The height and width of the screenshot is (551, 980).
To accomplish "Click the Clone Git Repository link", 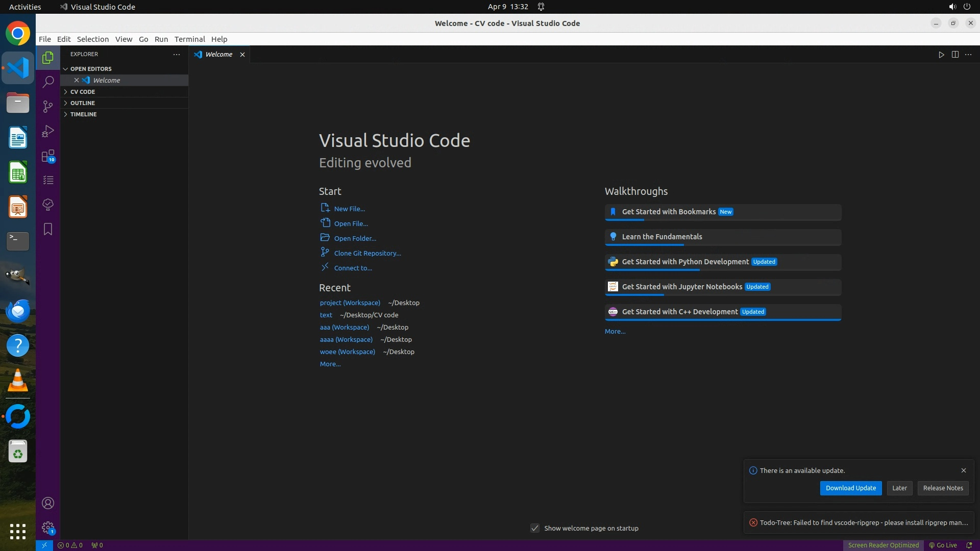I will (367, 253).
